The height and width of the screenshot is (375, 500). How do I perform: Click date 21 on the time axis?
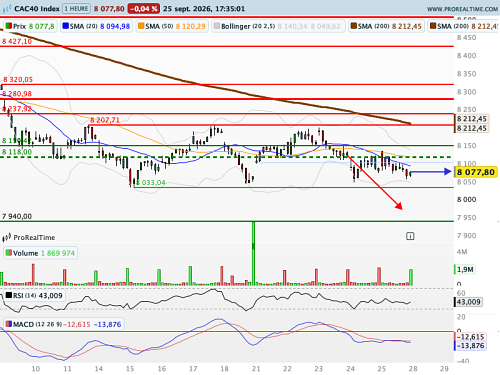coord(256,369)
